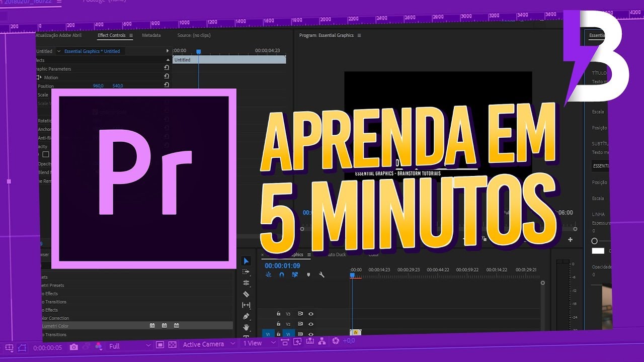Open the Source (no clips) tab
Viewport: 644px width, 362px height.
coord(194,36)
